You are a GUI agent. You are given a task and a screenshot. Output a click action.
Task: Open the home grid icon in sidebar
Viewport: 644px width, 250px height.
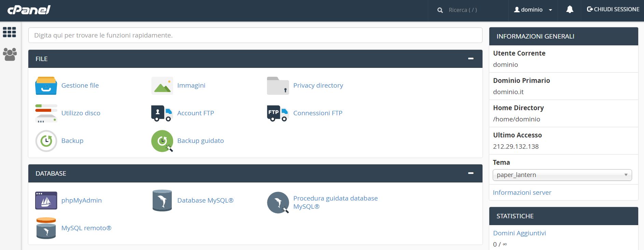click(x=10, y=32)
